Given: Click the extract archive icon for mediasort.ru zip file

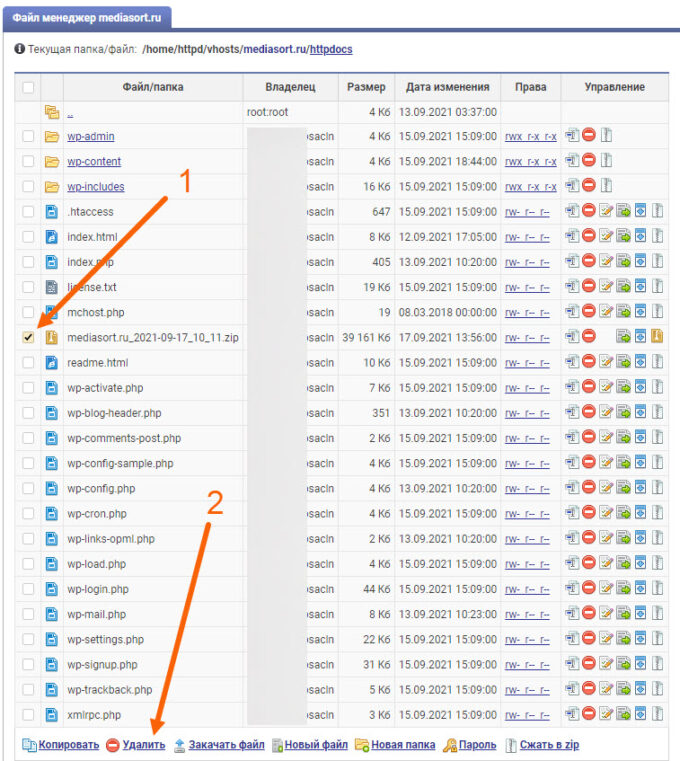Looking at the screenshot, I should [x=657, y=337].
